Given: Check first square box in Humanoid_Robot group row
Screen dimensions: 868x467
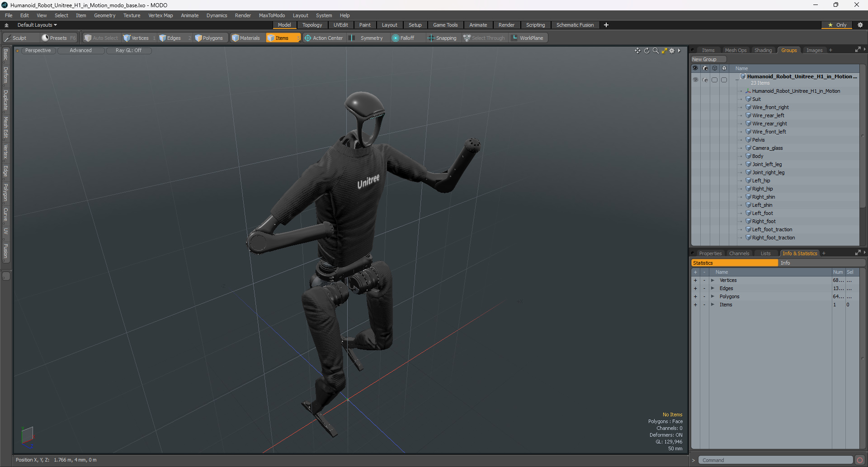Looking at the screenshot, I should [x=715, y=80].
